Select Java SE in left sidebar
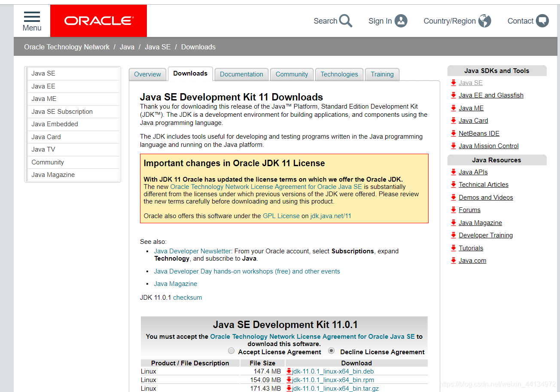Image resolution: width=560 pixels, height=392 pixels. click(73, 73)
